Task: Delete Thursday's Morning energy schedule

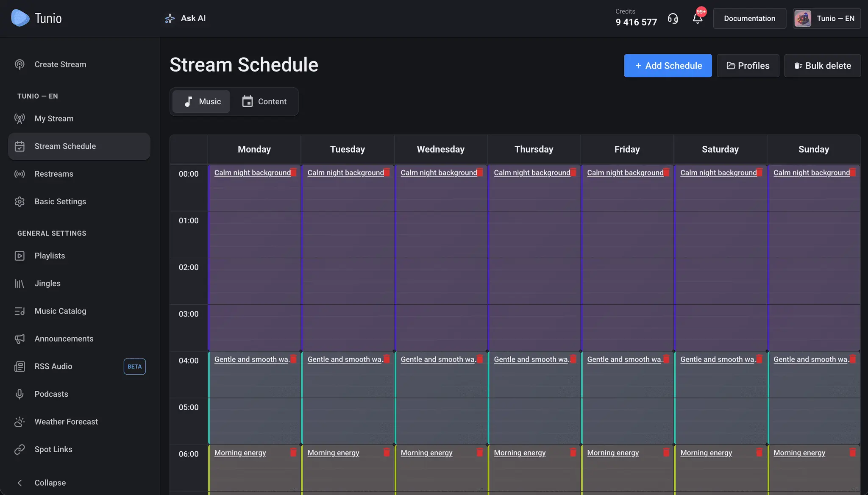Action: 573,452
